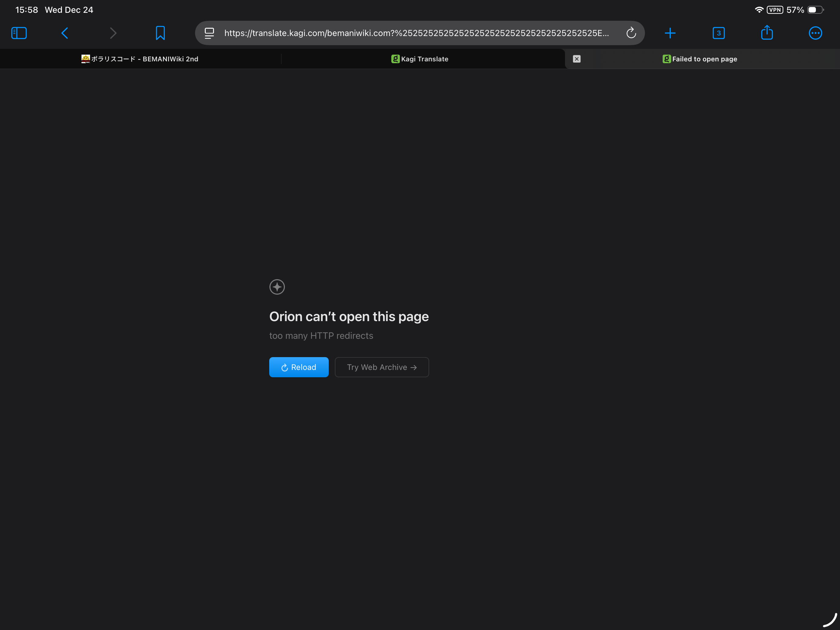840x630 pixels.
Task: Go back with the blue arrow
Action: point(65,33)
